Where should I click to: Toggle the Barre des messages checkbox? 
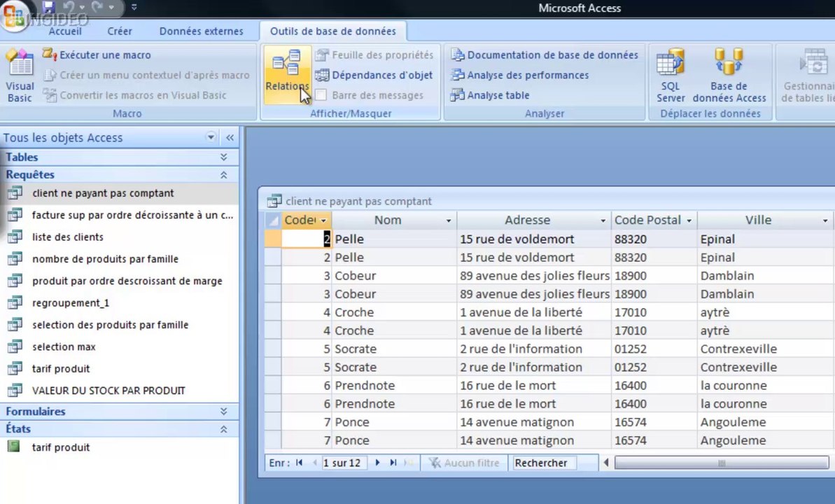click(321, 95)
